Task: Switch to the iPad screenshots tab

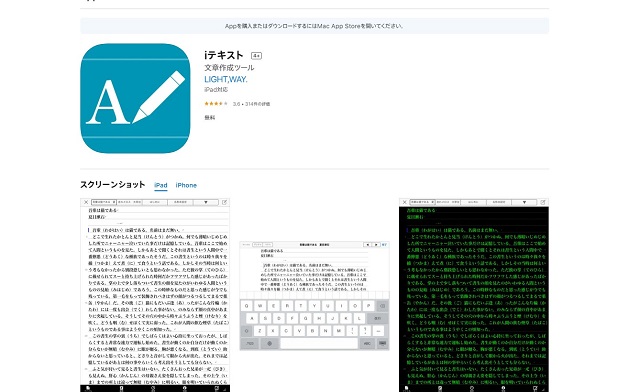Action: 161,185
